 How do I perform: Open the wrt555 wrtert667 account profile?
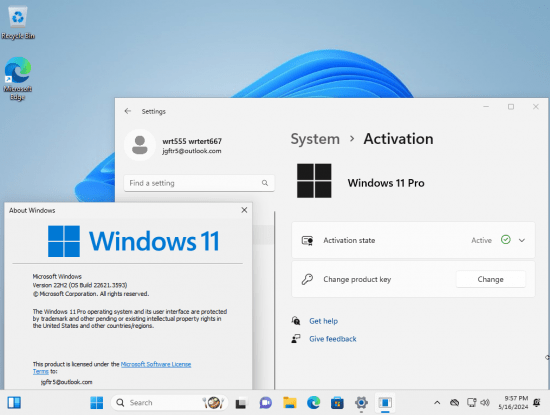(x=173, y=145)
